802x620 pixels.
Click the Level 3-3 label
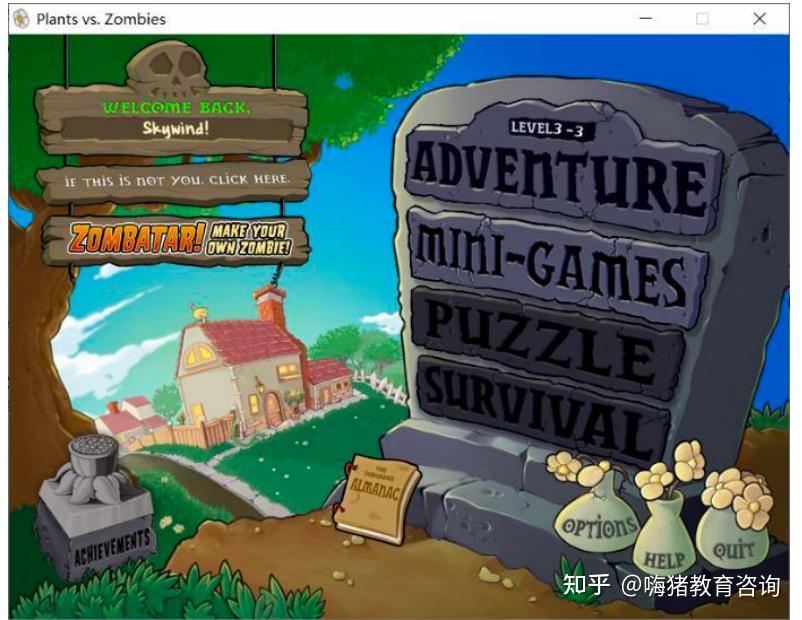pos(546,129)
